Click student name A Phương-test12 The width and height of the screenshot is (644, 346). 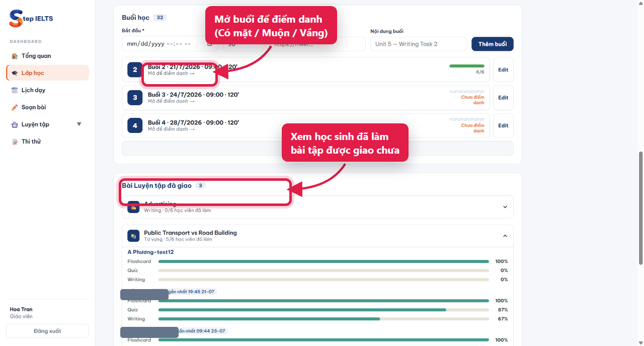tap(150, 252)
